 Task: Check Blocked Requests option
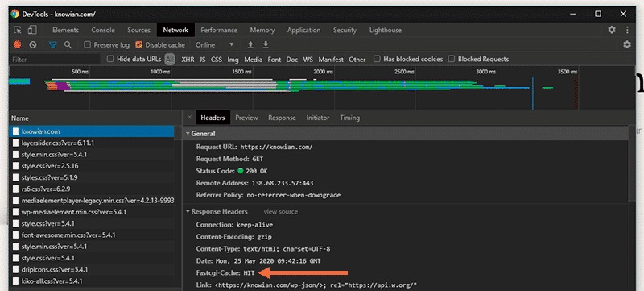click(452, 59)
